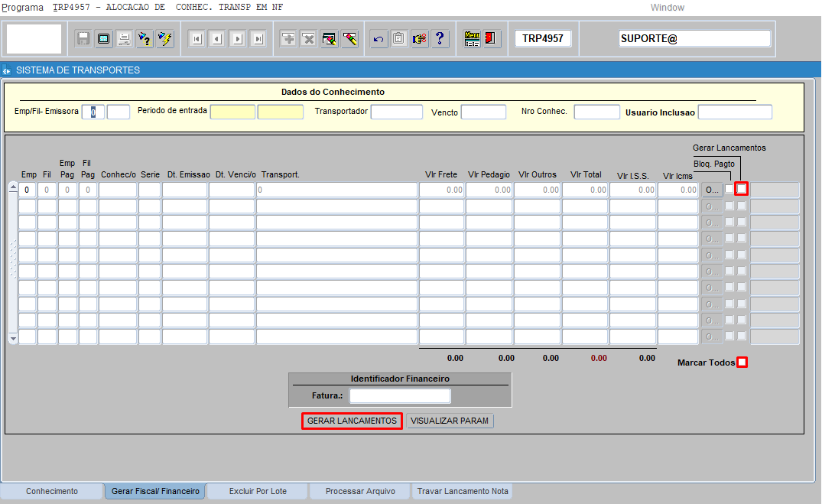Click first row Vlr Icms value
This screenshot has width=822, height=504.
(x=677, y=190)
